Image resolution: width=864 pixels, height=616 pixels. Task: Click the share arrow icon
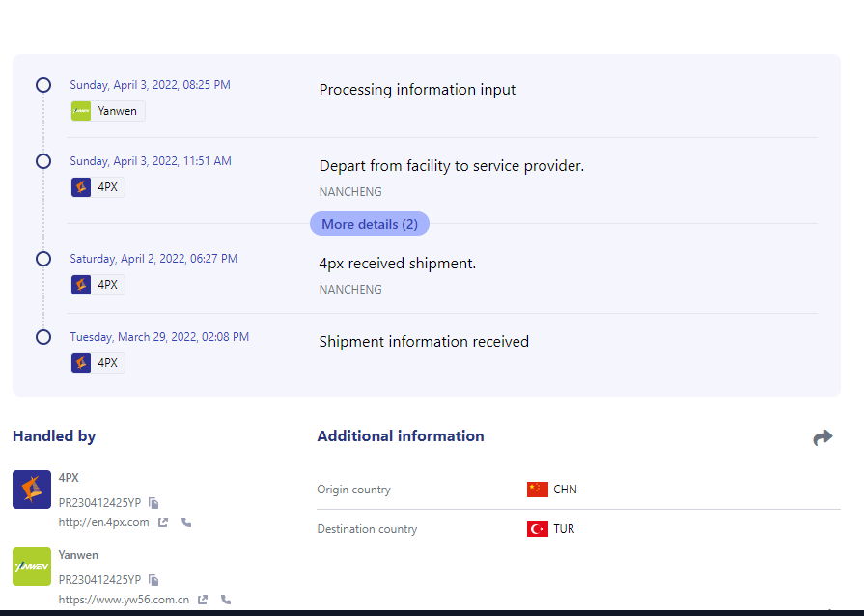coord(822,437)
